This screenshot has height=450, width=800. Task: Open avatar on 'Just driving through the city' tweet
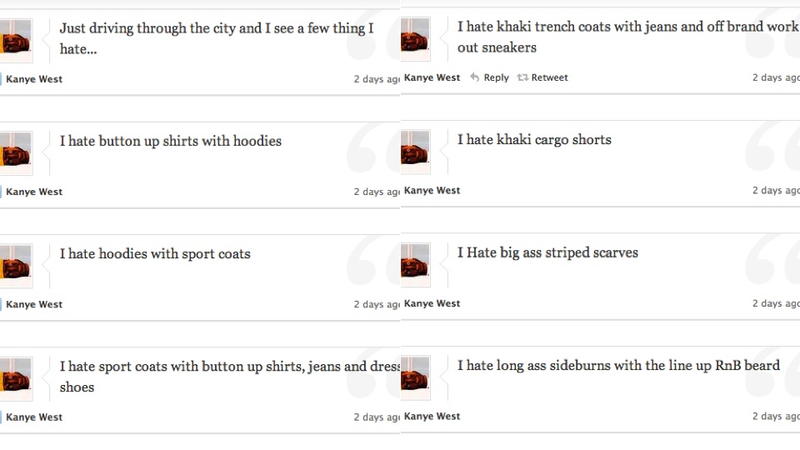coord(16,41)
